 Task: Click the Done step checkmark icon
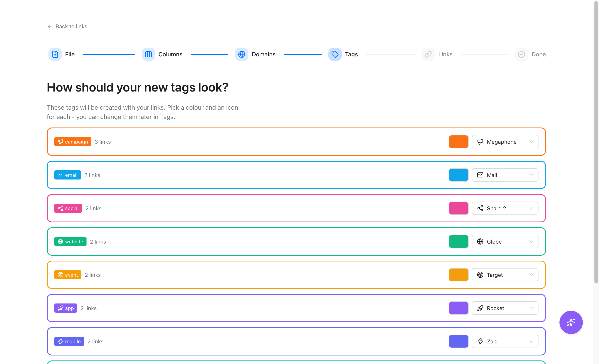[x=521, y=54]
